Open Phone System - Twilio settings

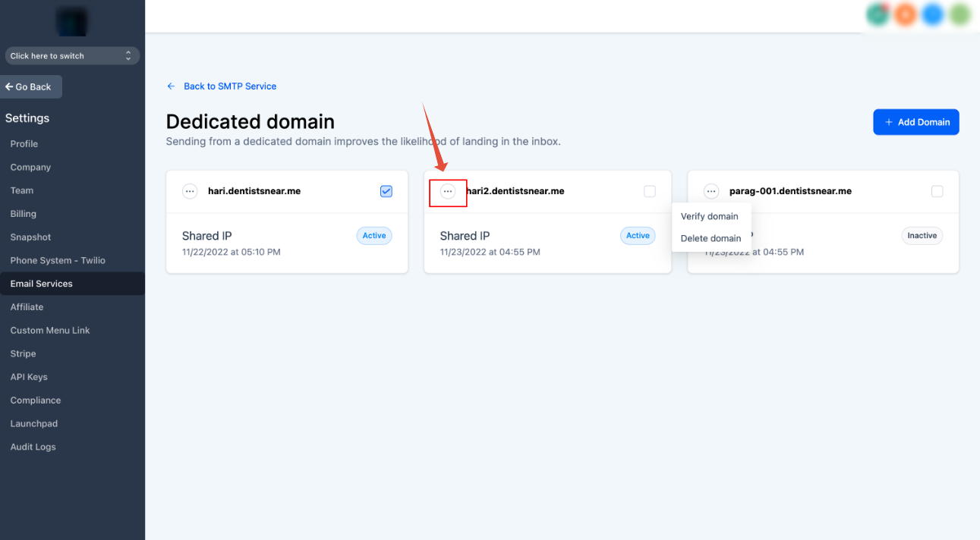click(58, 261)
